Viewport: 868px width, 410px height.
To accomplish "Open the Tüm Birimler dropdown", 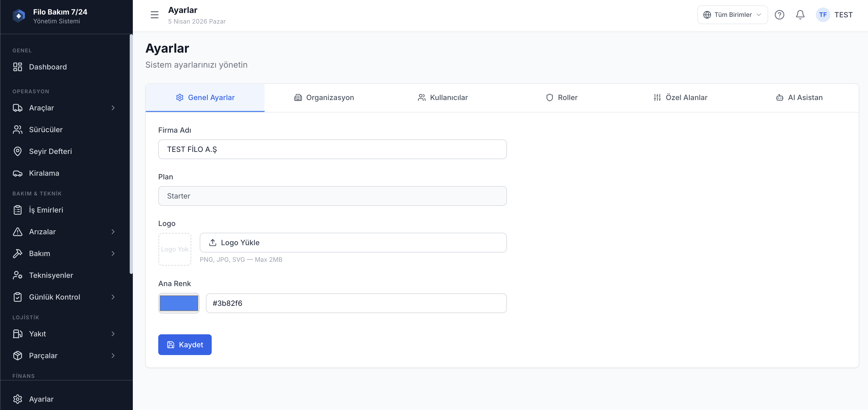I will pos(732,15).
